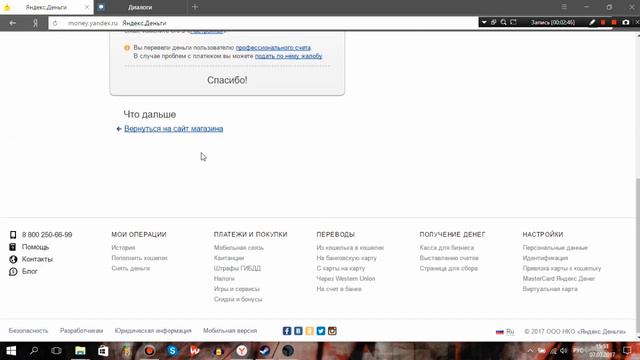Close the Яндекс.Деньги tab
640x360 pixels.
87,7
